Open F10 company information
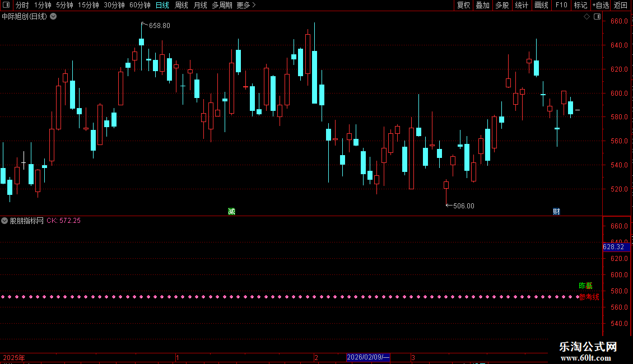The width and height of the screenshot is (633, 364). 561,5
